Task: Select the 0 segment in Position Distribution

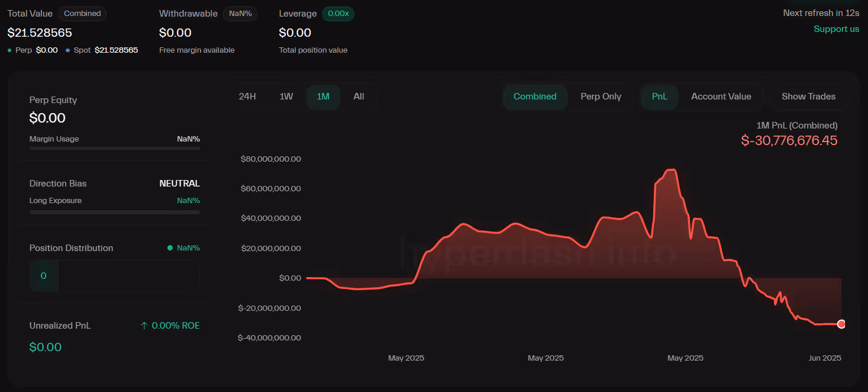Action: click(x=43, y=275)
